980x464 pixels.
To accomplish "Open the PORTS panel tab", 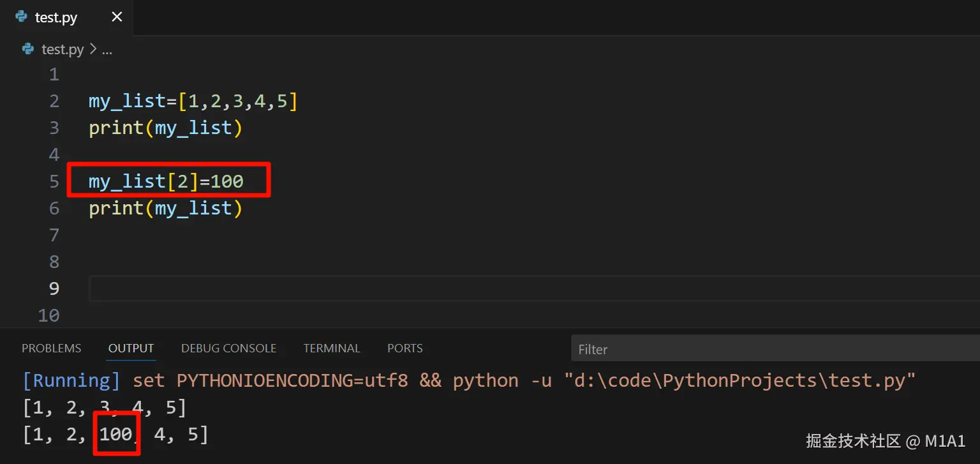I will [405, 348].
